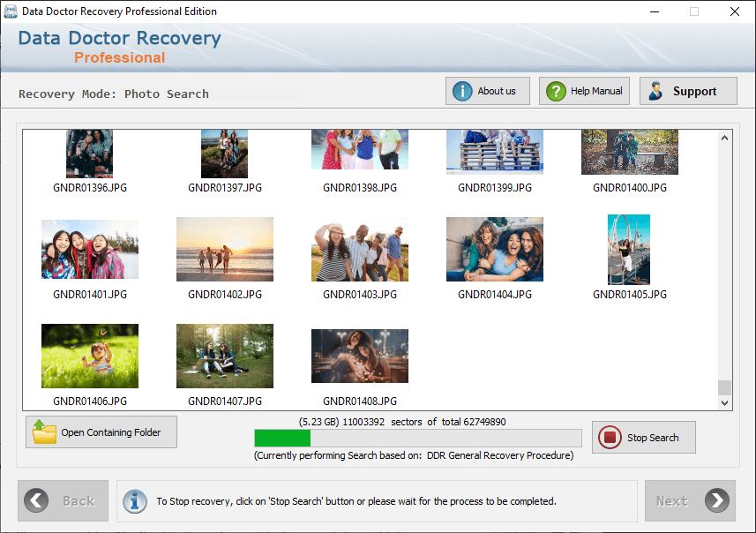Image resolution: width=756 pixels, height=533 pixels.
Task: Click the file name GNDR01396.JPG
Action: tap(90, 188)
